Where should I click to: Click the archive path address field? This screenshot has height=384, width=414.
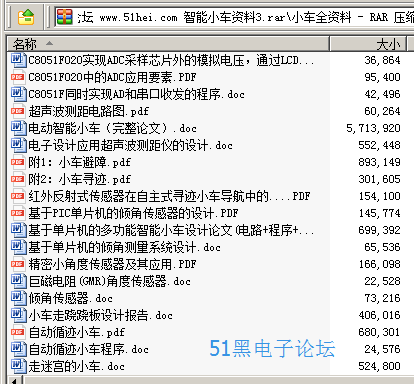click(234, 17)
